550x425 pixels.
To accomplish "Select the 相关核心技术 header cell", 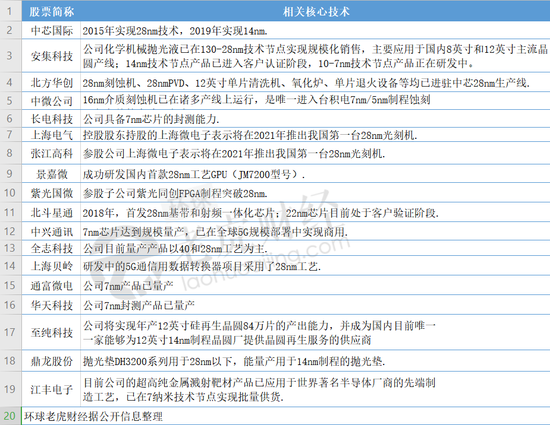I will tap(315, 12).
